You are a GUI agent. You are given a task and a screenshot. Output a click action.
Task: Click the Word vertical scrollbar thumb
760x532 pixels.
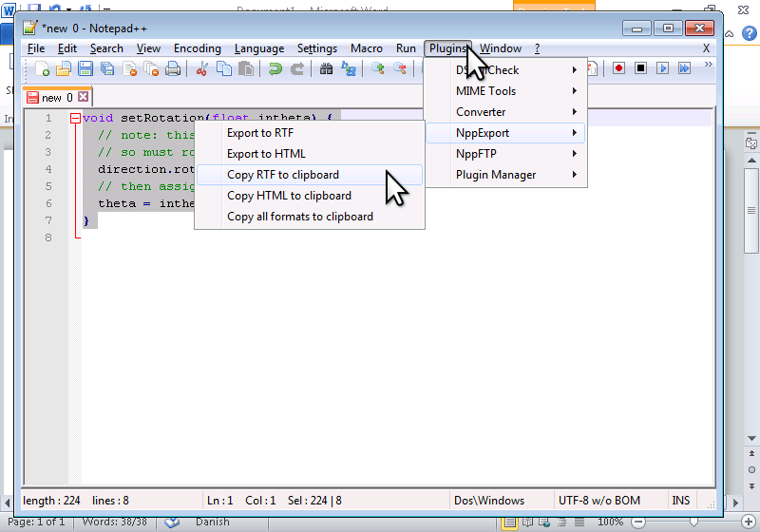(x=751, y=210)
